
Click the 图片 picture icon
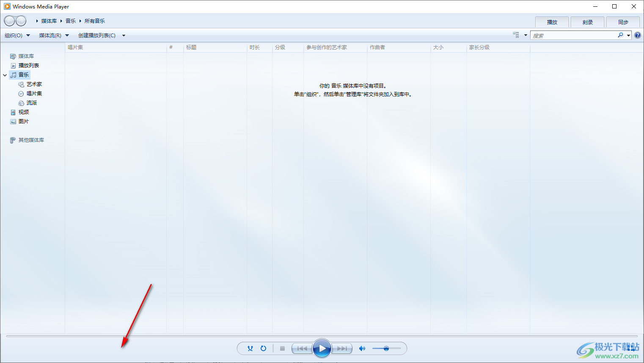(13, 122)
